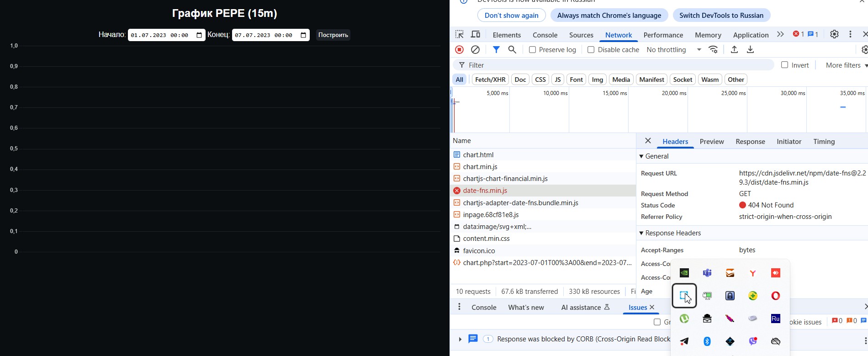868x356 pixels.
Task: Click the uTorrent tray icon
Action: (684, 319)
